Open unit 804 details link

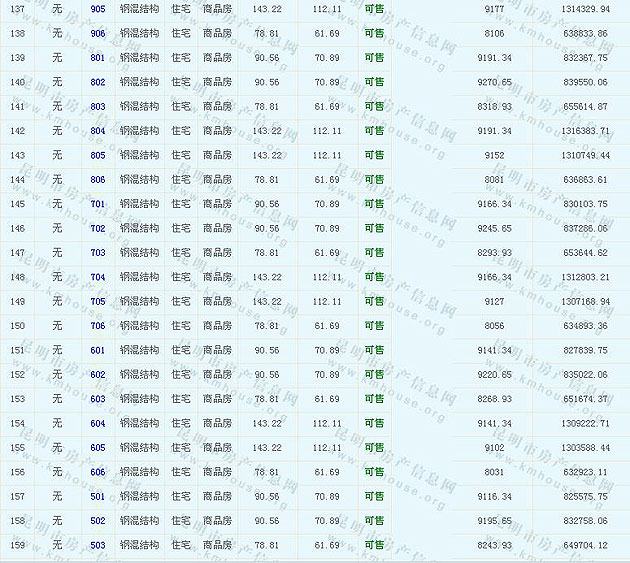tap(97, 131)
